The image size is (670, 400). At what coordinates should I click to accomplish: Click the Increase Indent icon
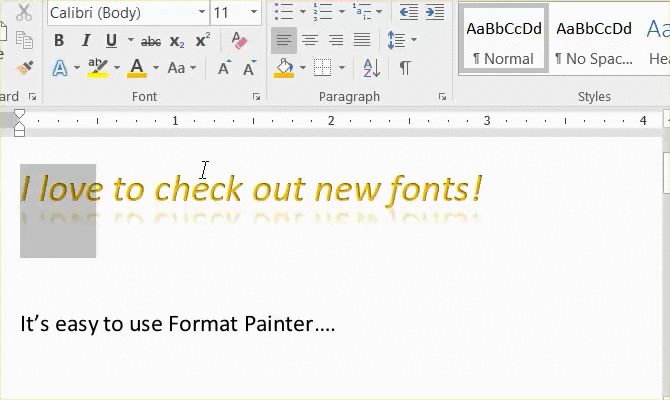(x=435, y=13)
